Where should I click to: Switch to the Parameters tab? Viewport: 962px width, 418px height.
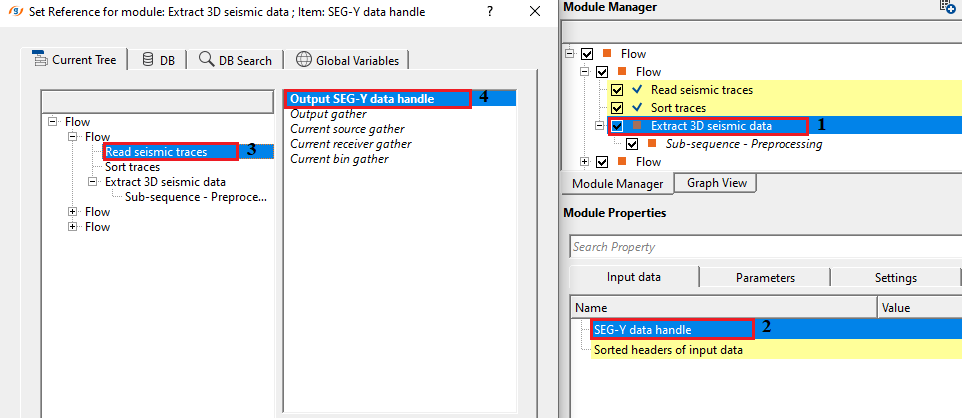[x=765, y=277]
